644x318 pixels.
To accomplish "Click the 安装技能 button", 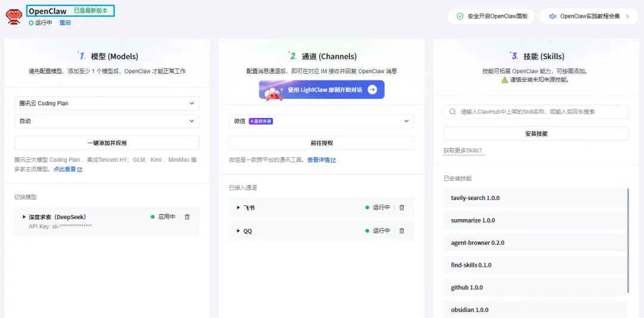I will [x=536, y=133].
